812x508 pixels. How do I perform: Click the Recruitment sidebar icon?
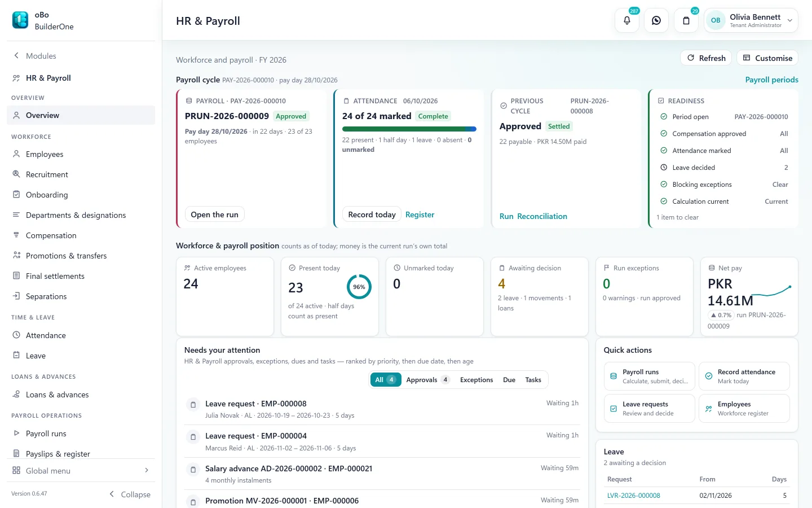point(16,174)
